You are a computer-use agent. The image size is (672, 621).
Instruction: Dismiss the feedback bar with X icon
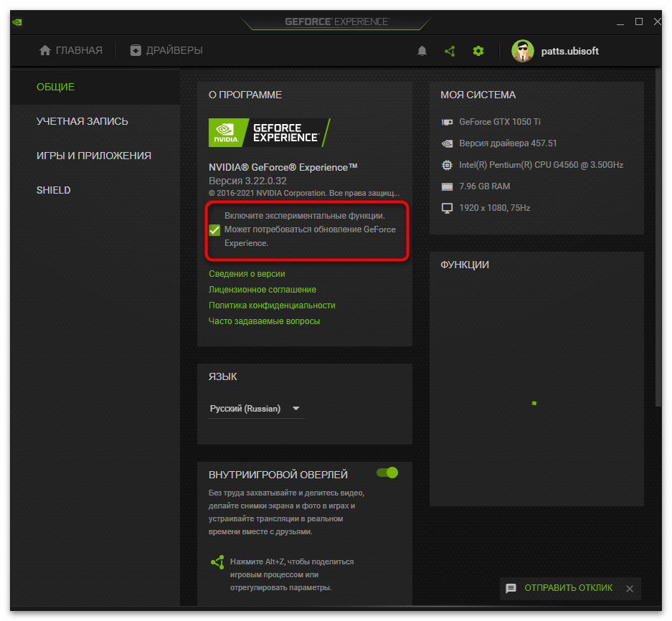coord(629,589)
